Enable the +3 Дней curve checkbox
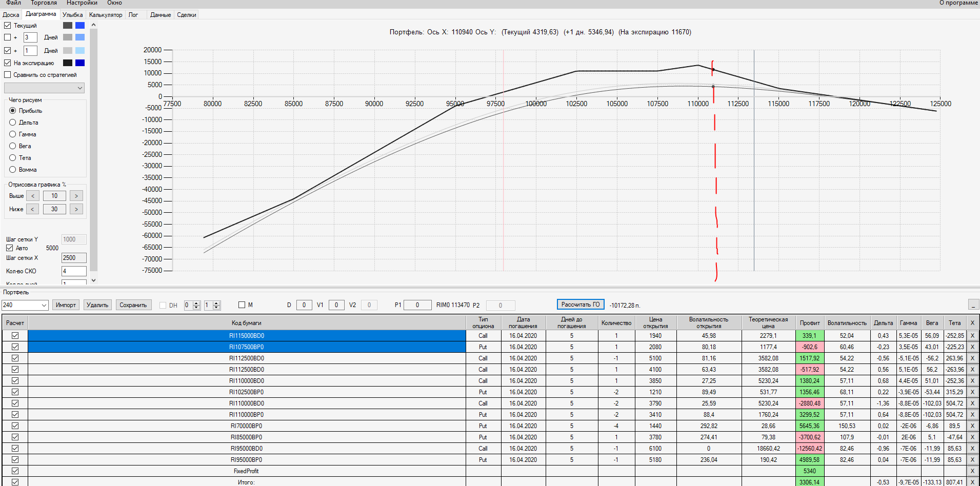The height and width of the screenshot is (486, 980). click(x=8, y=37)
